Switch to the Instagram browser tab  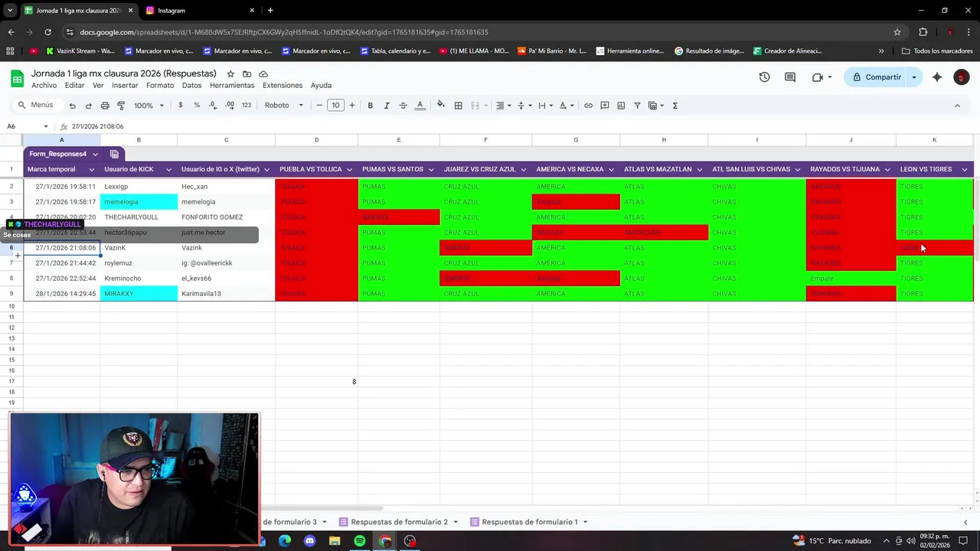point(201,11)
